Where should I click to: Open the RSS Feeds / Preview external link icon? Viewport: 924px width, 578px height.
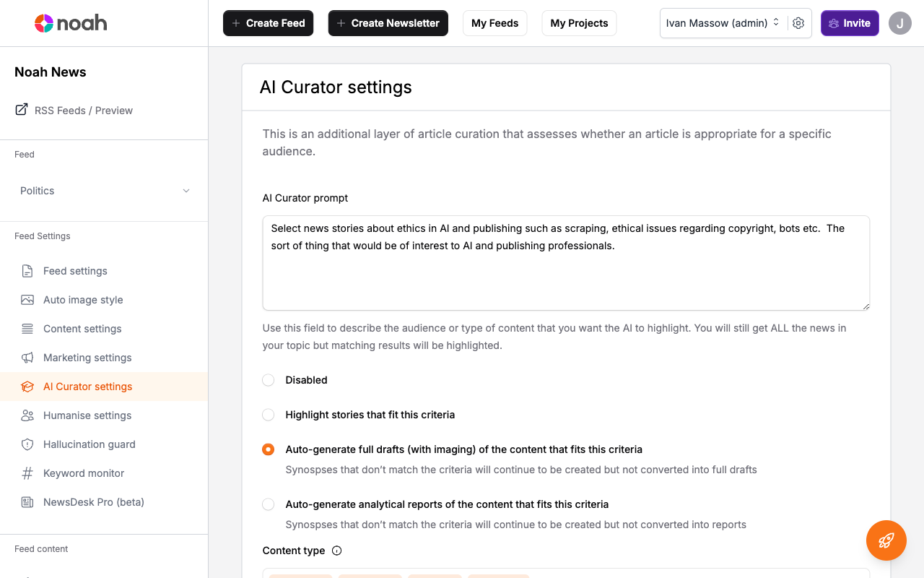pyautogui.click(x=21, y=110)
